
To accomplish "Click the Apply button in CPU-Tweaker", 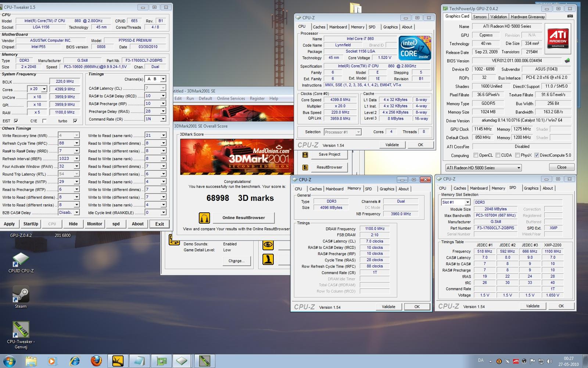I will click(x=9, y=224).
